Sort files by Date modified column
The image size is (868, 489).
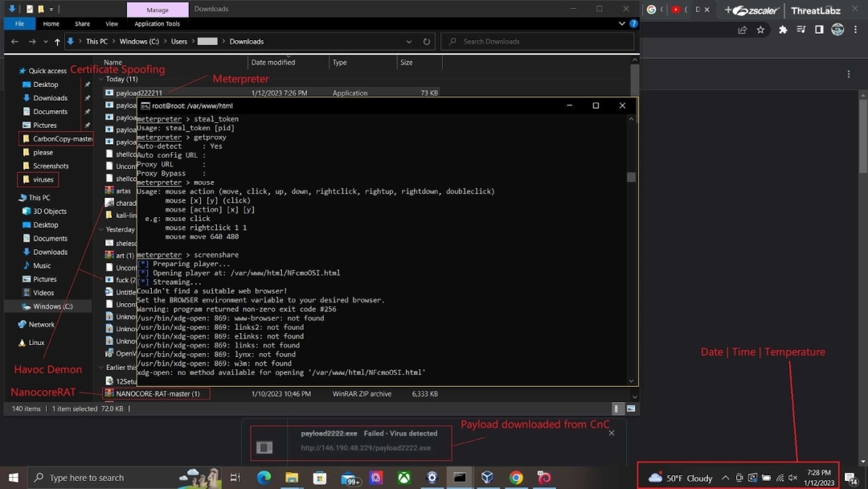coord(273,62)
